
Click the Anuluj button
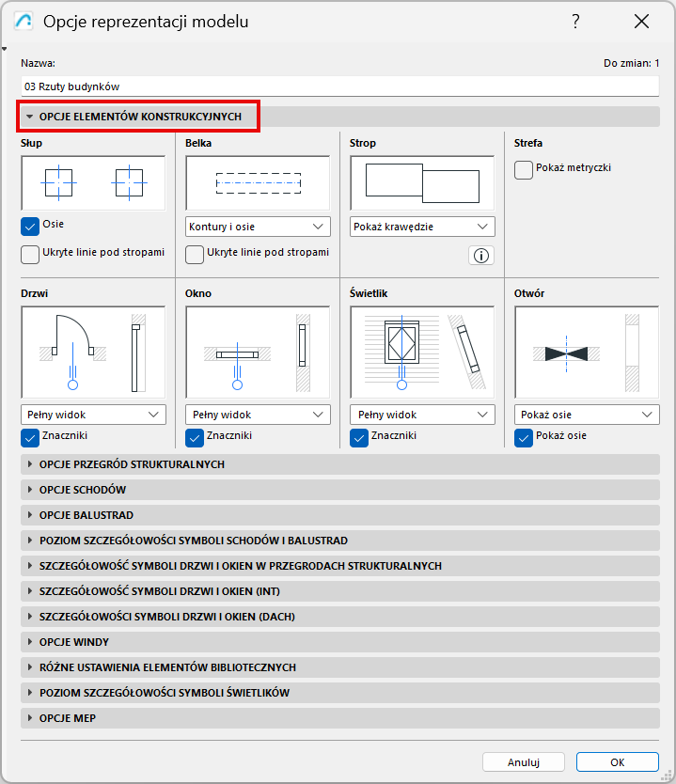(x=524, y=762)
